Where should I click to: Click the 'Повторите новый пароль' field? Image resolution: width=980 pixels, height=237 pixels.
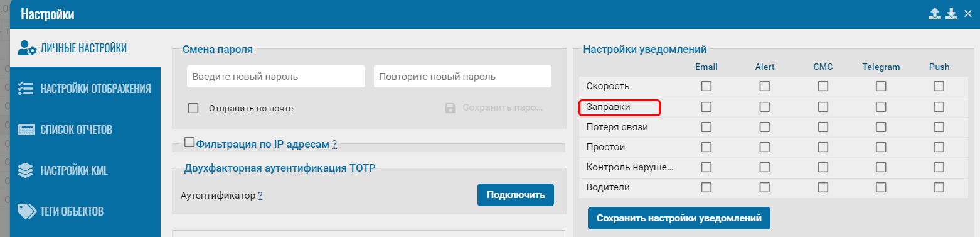(x=463, y=77)
